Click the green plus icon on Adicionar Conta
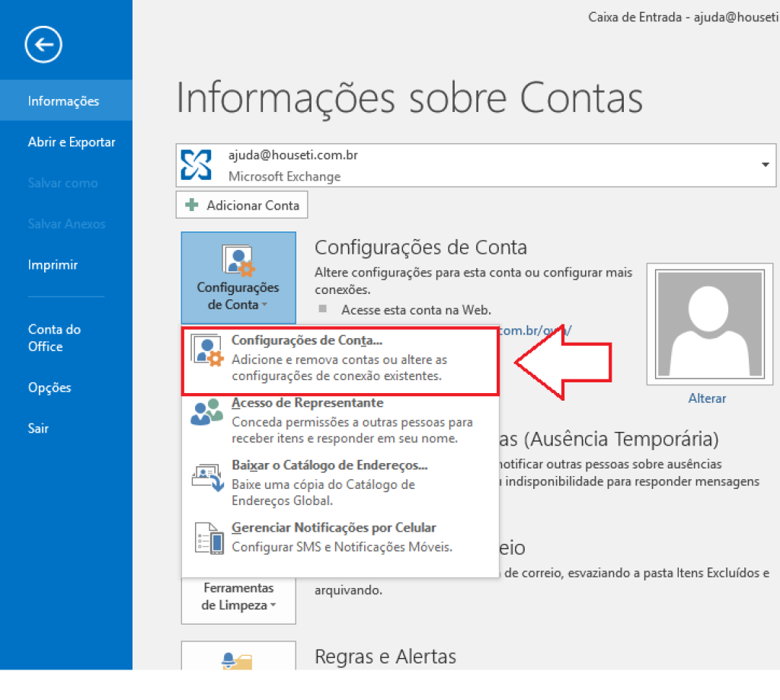Screen dimensions: 780x700 [191, 205]
